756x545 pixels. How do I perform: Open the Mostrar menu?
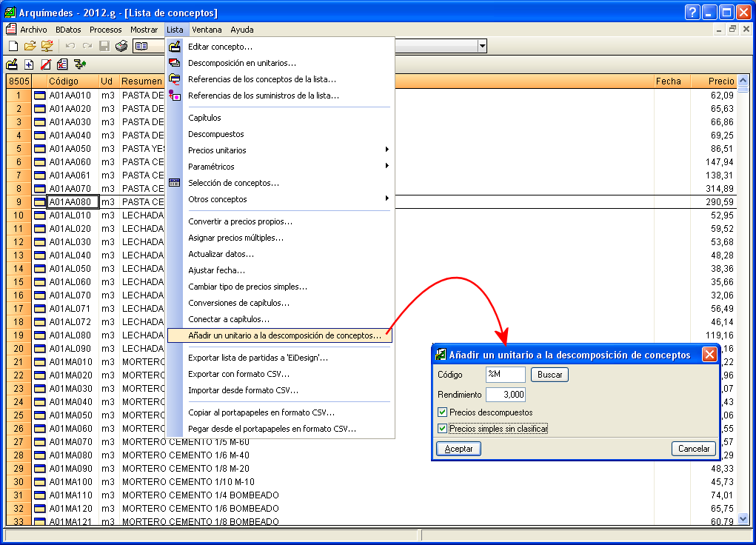(144, 30)
